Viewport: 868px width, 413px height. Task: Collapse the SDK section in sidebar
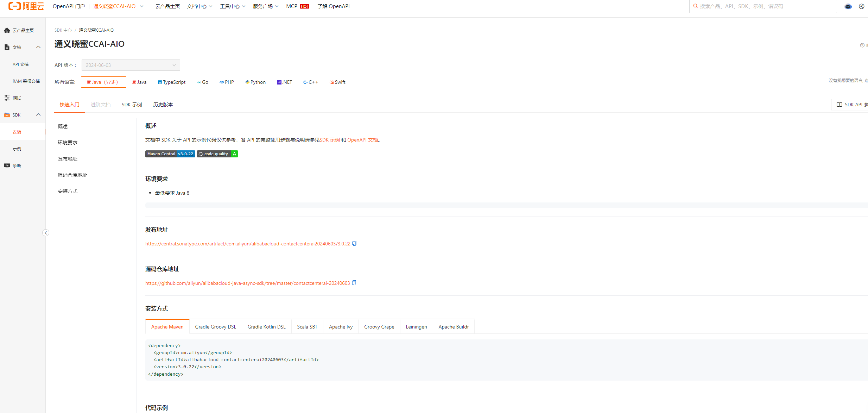point(38,115)
